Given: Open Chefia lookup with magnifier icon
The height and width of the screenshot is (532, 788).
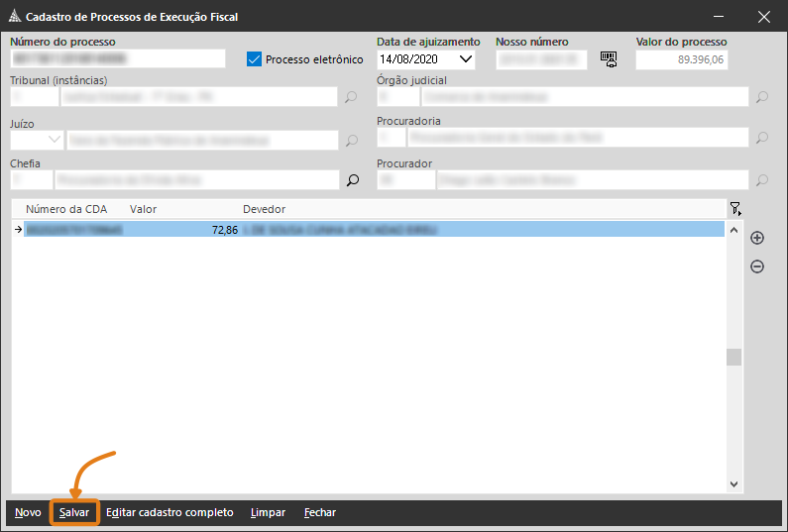Looking at the screenshot, I should 351,180.
